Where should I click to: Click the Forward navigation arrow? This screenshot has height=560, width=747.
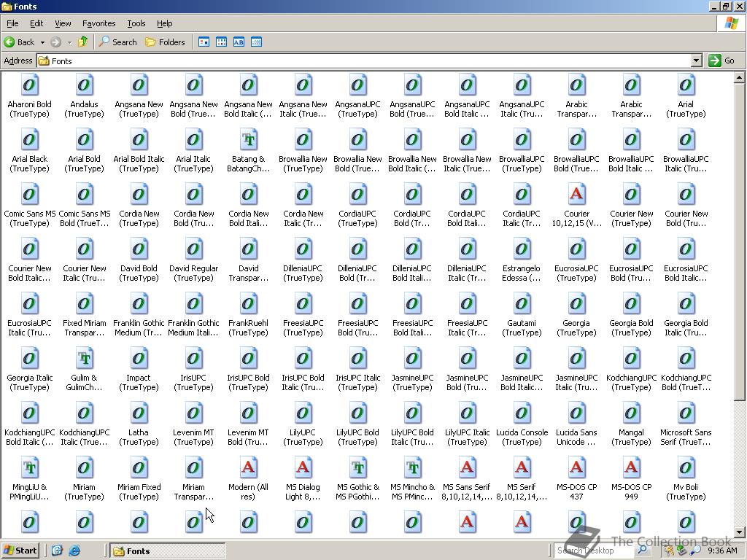(x=55, y=42)
